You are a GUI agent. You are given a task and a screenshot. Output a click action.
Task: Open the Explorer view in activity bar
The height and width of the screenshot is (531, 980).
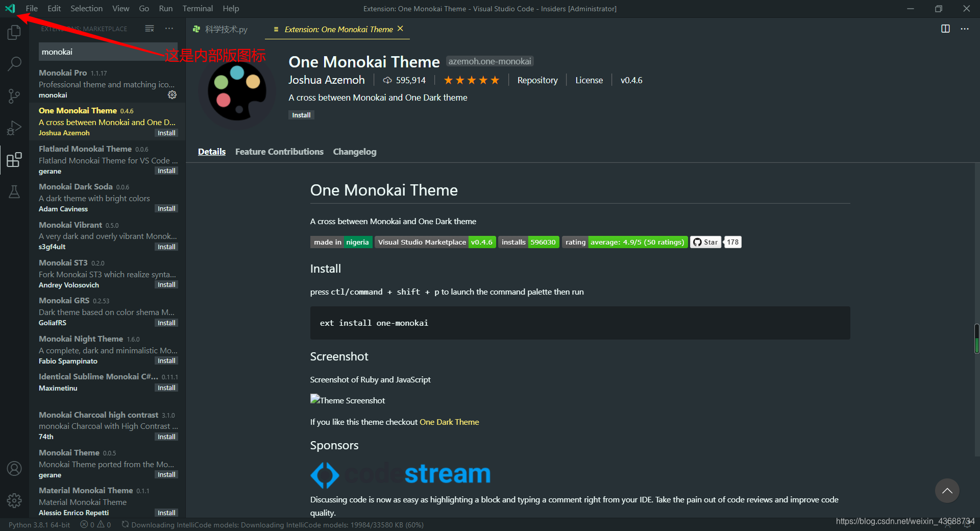(14, 33)
